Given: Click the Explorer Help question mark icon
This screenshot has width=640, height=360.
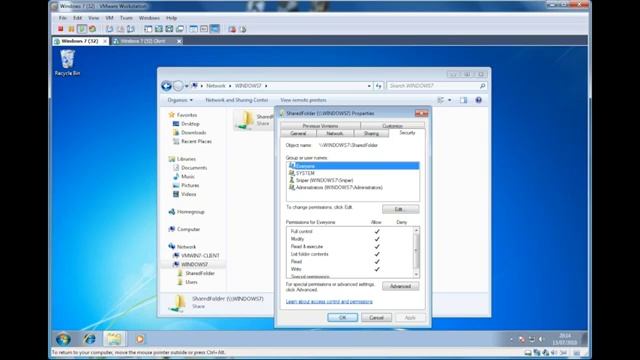Looking at the screenshot, I should pos(478,100).
